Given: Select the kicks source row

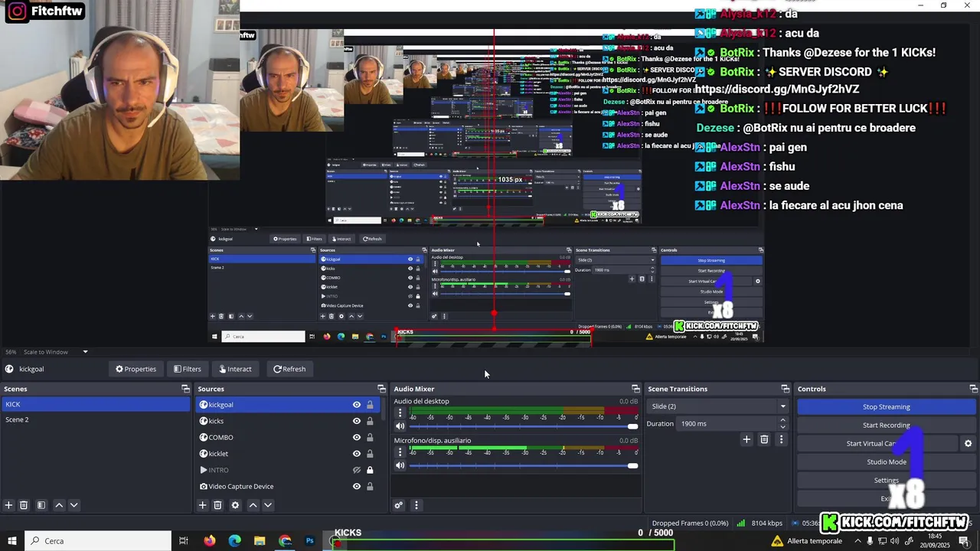Looking at the screenshot, I should (287, 421).
